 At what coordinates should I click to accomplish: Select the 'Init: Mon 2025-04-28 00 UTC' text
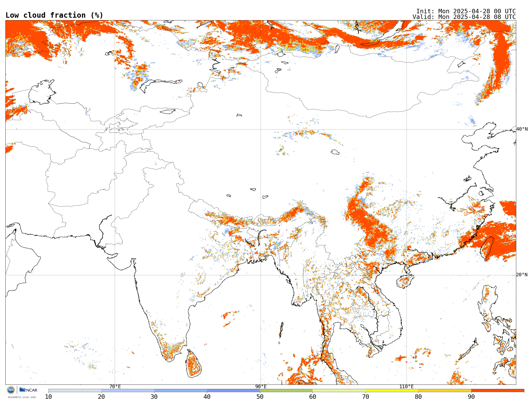pyautogui.click(x=466, y=11)
